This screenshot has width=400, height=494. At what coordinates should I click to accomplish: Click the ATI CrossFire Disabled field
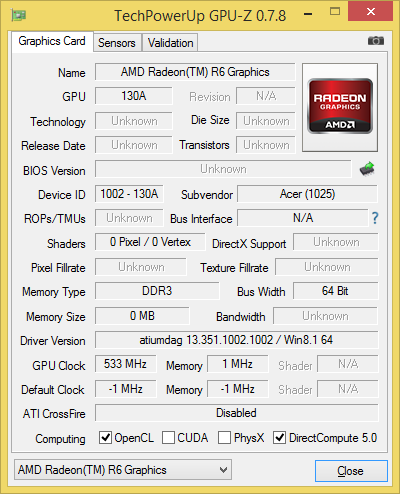[x=236, y=413]
